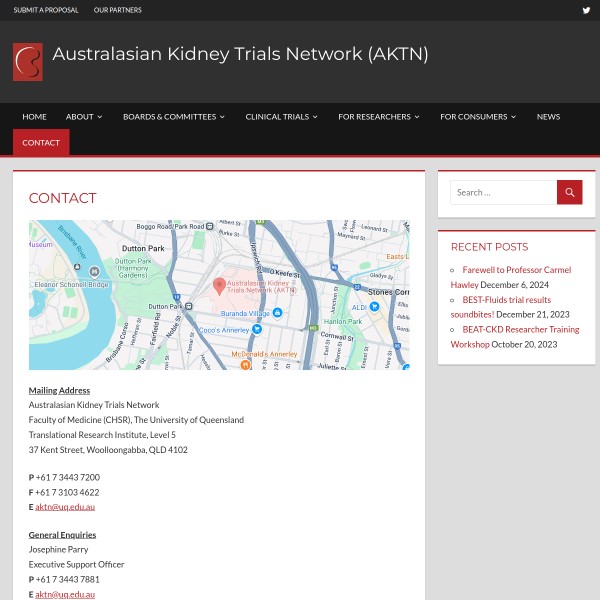Click the AKTN red logo
Image resolution: width=600 pixels, height=600 pixels.
click(28, 61)
